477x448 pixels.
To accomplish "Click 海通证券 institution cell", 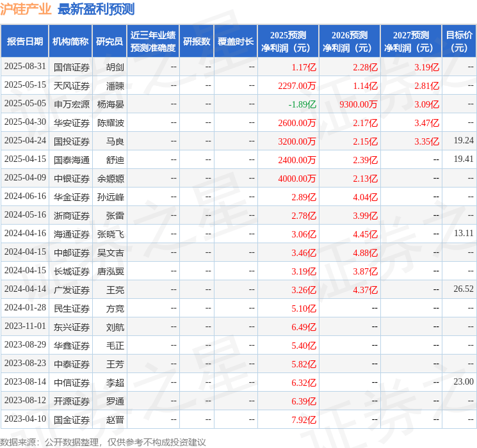I will (72, 234).
